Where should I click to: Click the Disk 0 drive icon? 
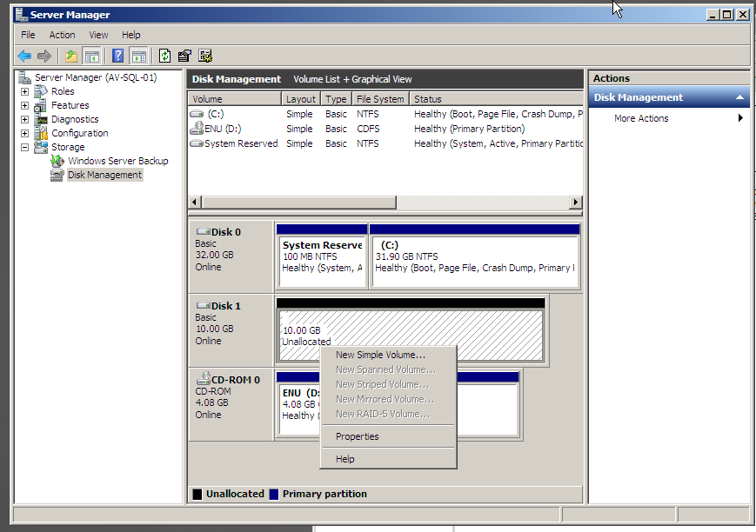pos(204,231)
